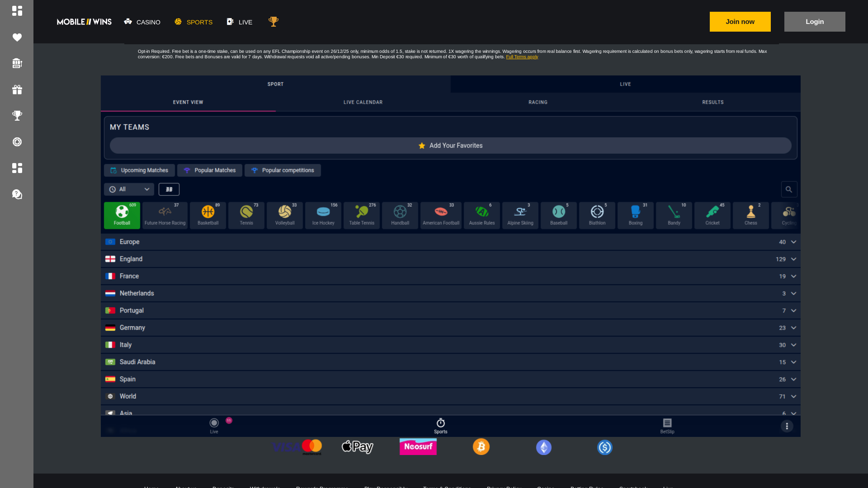Screen dimensions: 868x488
Task: Select the Football sport icon
Action: point(122,215)
